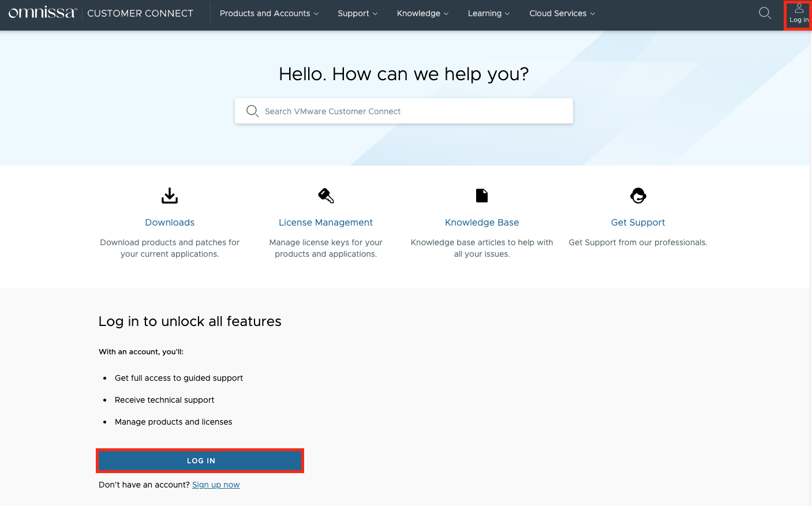Click the Omnissa logo

pyautogui.click(x=42, y=13)
